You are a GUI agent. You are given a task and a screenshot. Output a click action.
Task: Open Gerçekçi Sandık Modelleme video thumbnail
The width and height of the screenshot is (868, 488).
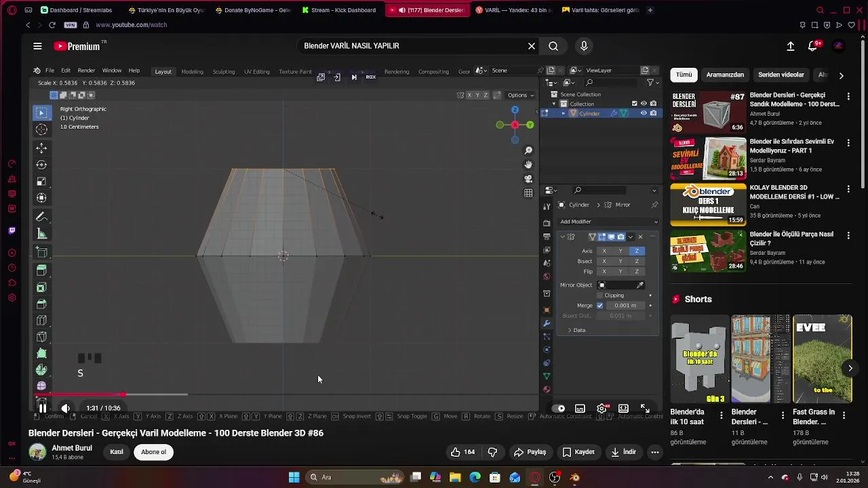pos(708,112)
